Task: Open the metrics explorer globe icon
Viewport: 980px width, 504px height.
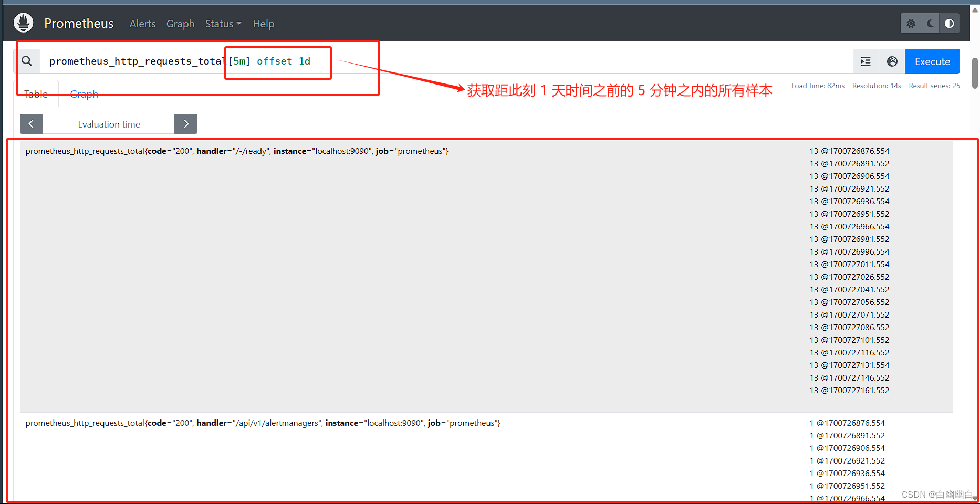Action: pyautogui.click(x=892, y=61)
